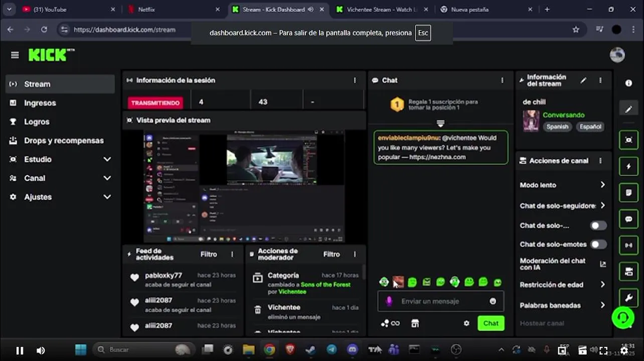Collapse the chat leaderboard arrow
Viewport: 644px width, 361px height.
(x=440, y=124)
